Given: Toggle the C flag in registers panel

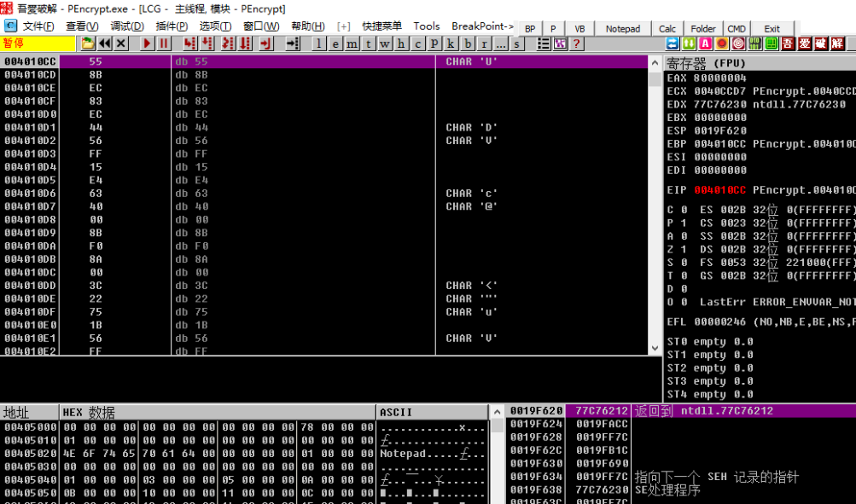Looking at the screenshot, I should point(672,209).
